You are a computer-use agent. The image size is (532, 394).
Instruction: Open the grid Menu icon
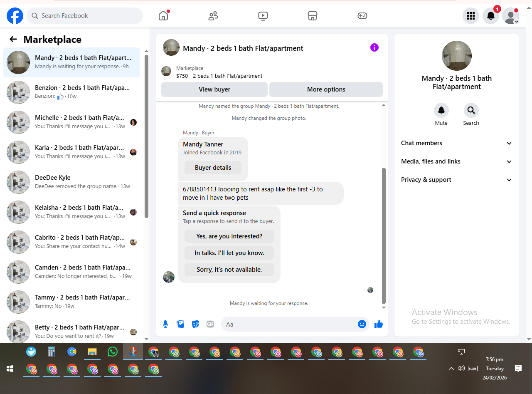[x=471, y=16]
